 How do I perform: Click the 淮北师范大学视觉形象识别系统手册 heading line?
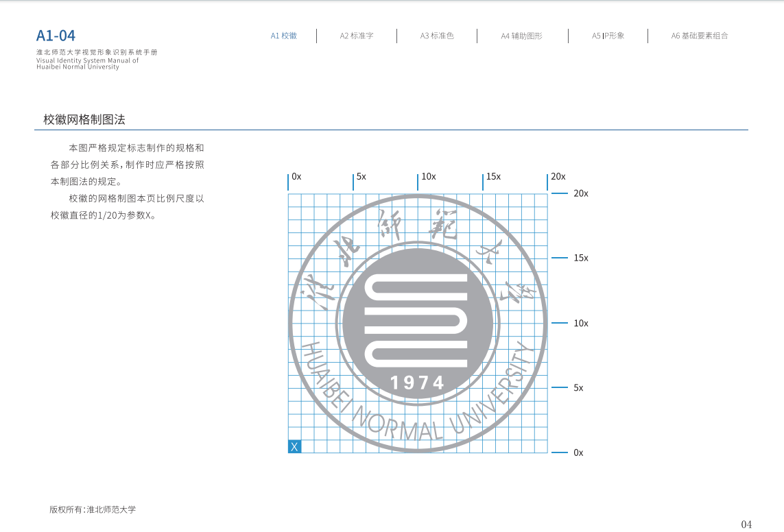click(x=97, y=52)
